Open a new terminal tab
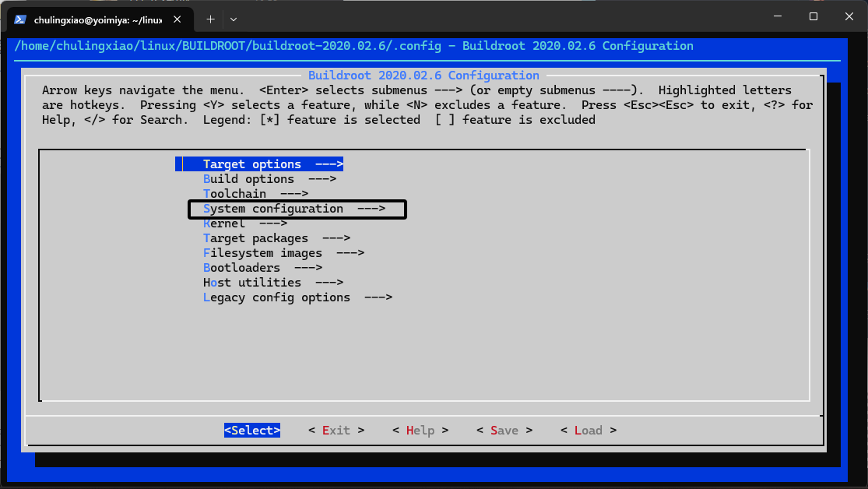The image size is (868, 489). [x=210, y=19]
